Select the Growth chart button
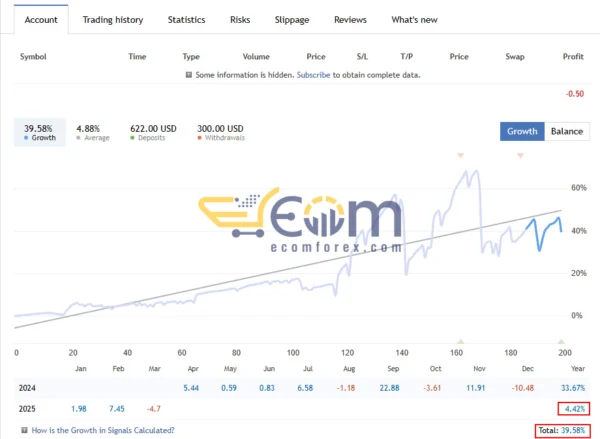 click(522, 131)
